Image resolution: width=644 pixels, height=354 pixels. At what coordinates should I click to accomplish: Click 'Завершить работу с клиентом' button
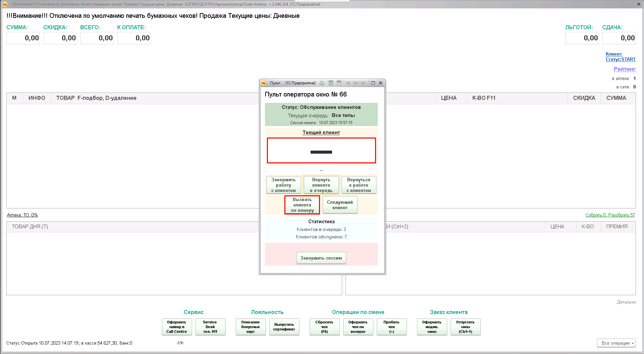coord(283,185)
